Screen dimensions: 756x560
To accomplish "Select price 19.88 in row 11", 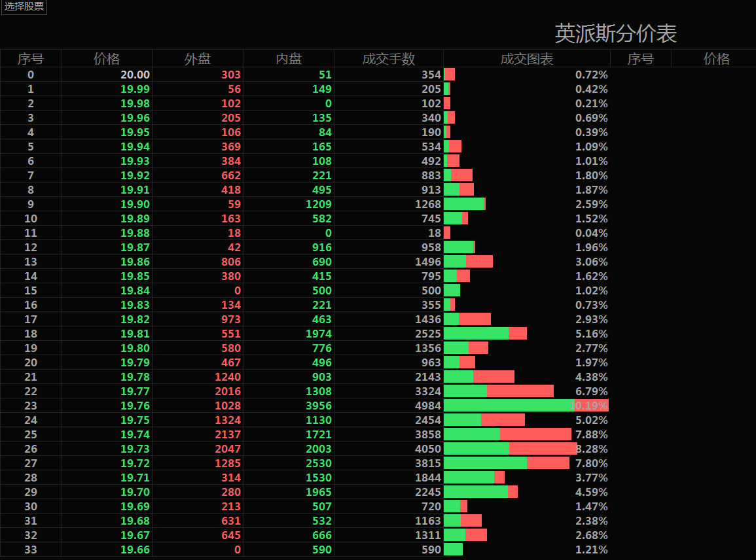I will (135, 234).
